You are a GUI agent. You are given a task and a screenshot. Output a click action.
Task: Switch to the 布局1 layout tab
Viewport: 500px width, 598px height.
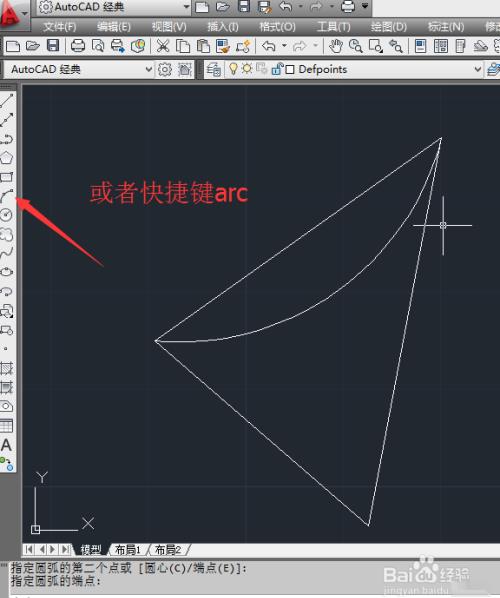[128, 550]
